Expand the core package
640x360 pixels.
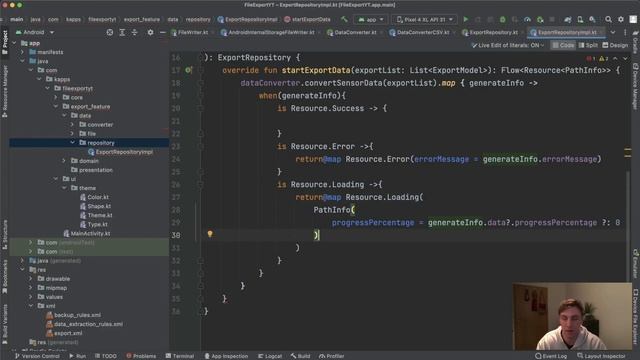pos(56,98)
